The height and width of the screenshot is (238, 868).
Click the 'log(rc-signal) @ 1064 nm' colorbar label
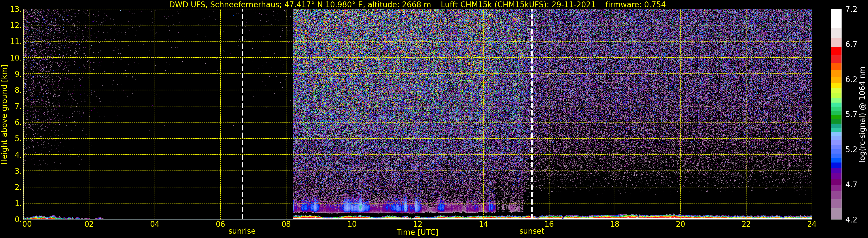tap(862, 114)
